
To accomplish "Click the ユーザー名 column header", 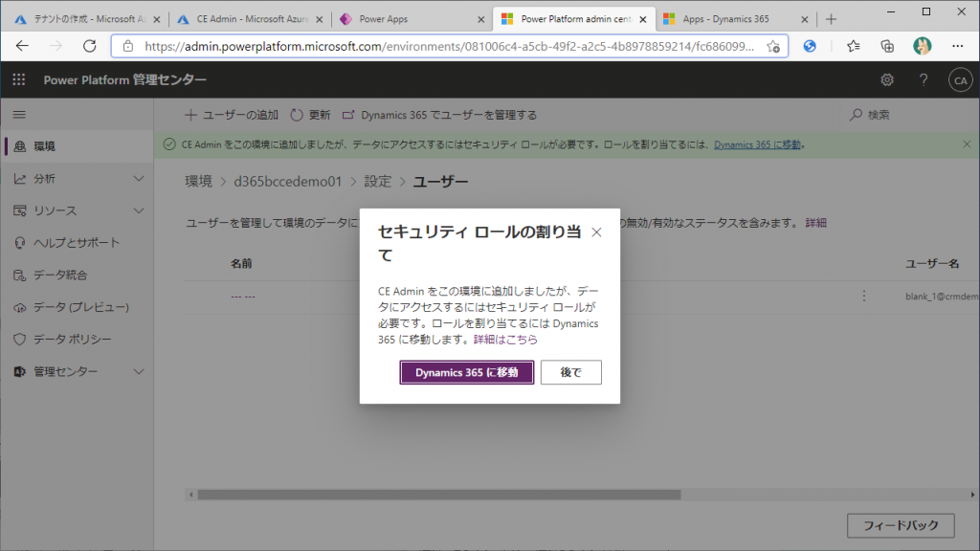I will point(932,264).
